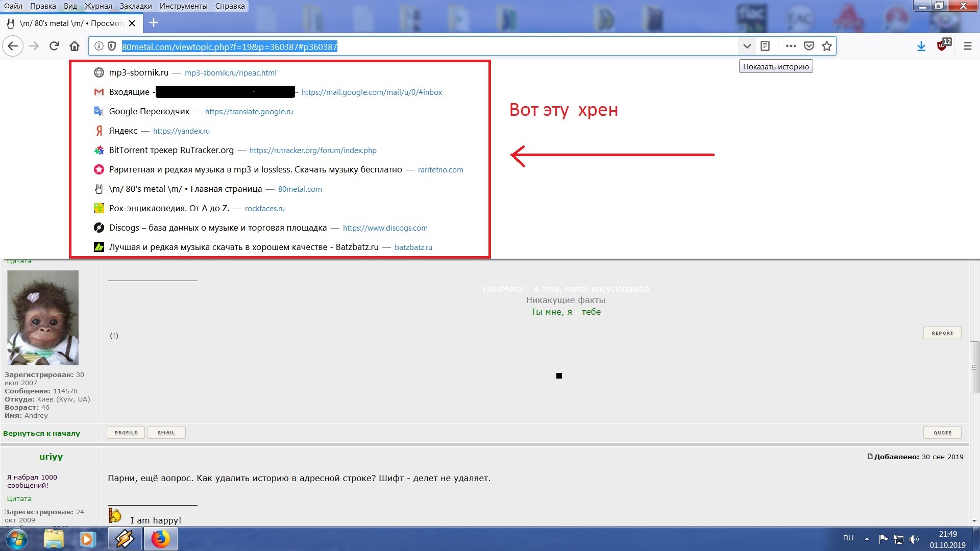Collapse the address bar history dropdown arrow
The width and height of the screenshot is (980, 551).
point(747,46)
